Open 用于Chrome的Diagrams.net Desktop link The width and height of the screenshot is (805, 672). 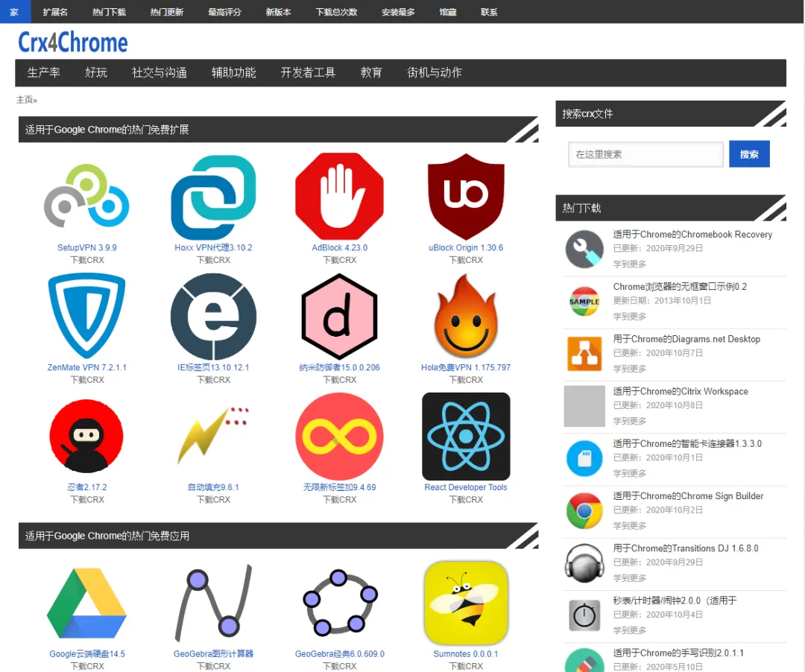687,339
